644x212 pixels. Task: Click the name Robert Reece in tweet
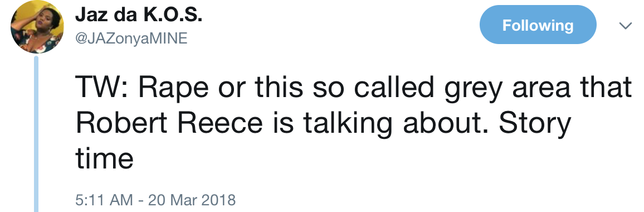(x=169, y=122)
